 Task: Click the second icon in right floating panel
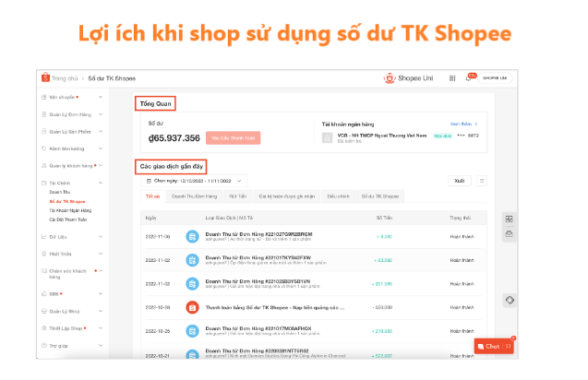[x=509, y=234]
